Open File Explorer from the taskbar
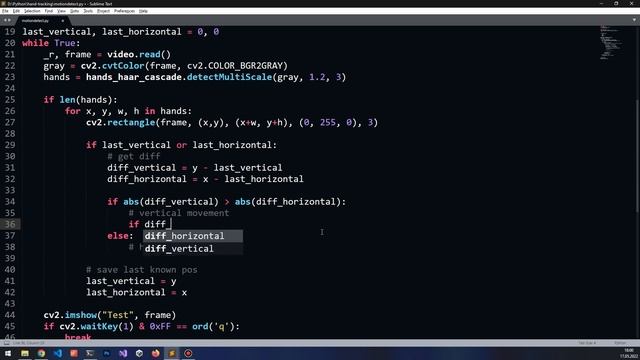Image resolution: width=640 pixels, height=360 pixels. [25, 353]
